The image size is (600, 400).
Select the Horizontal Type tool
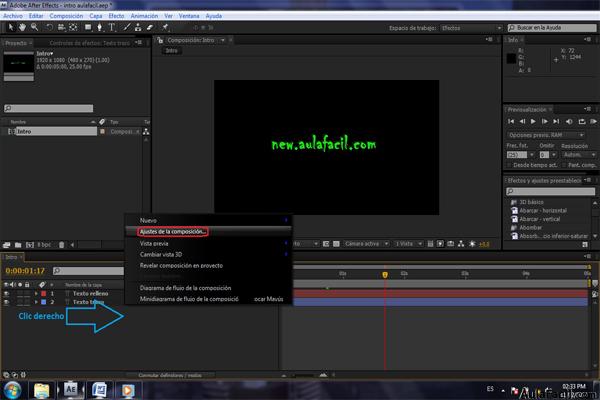click(x=112, y=27)
